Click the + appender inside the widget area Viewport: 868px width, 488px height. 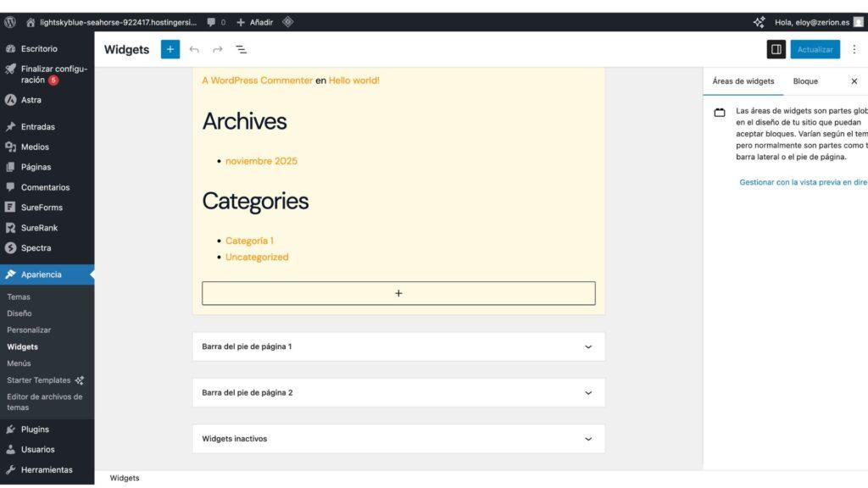point(398,293)
